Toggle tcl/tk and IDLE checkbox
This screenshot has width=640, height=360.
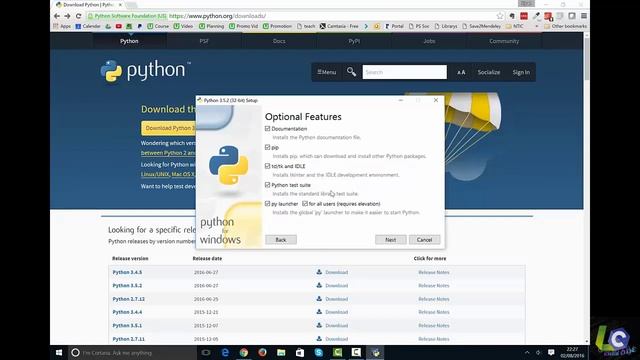[267, 166]
